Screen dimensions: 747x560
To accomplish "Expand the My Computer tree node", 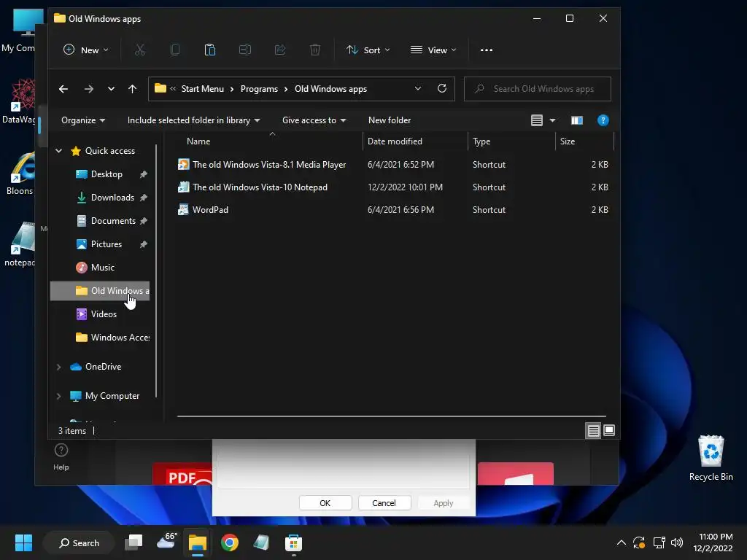I will click(58, 396).
